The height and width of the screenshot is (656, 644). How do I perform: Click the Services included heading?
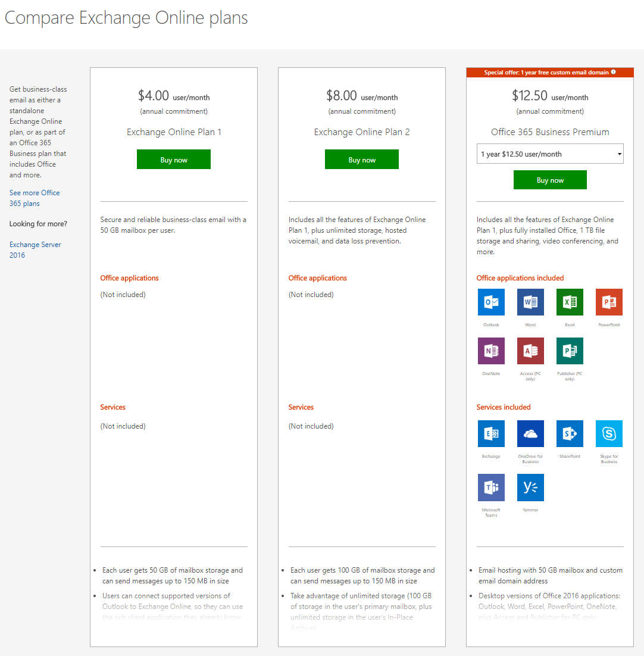click(504, 408)
